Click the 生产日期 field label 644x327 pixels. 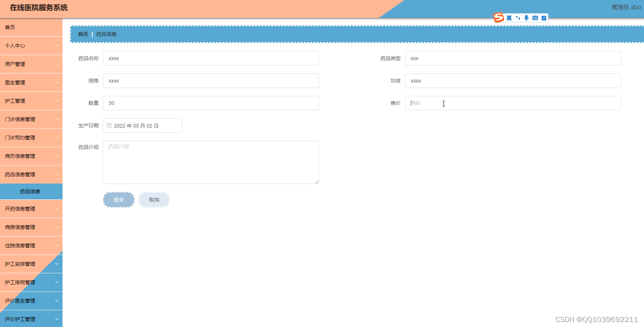pyautogui.click(x=89, y=126)
